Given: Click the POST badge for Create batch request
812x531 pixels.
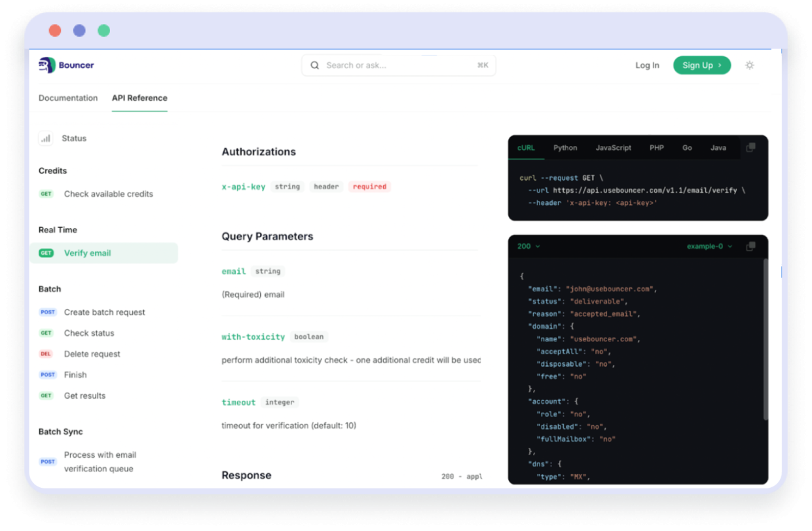Looking at the screenshot, I should tap(47, 312).
